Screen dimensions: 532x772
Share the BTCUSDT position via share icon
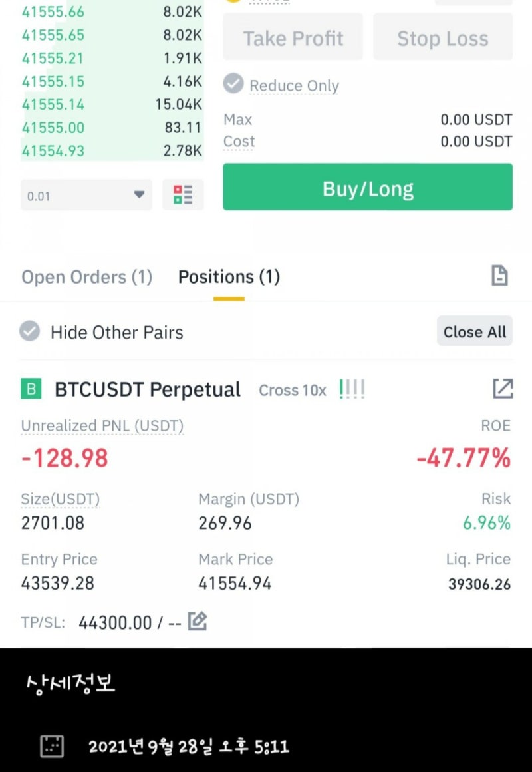tap(503, 389)
